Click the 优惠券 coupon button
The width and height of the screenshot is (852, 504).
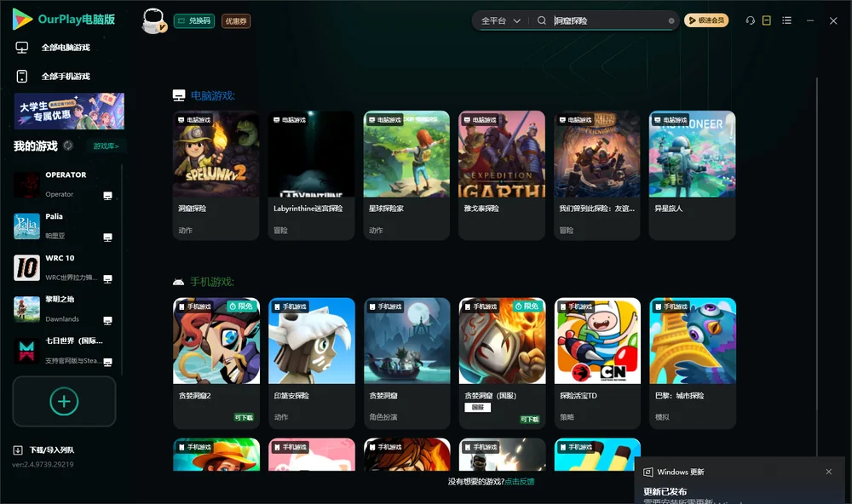tap(236, 20)
